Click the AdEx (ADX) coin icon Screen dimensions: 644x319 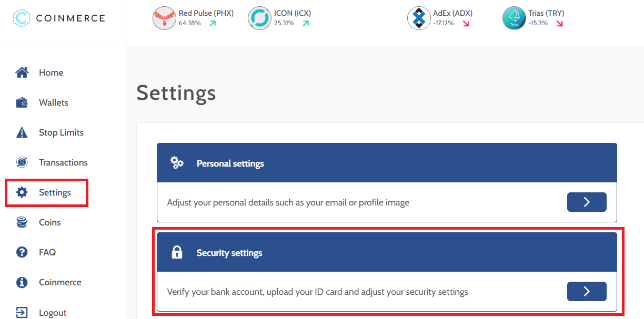point(419,18)
